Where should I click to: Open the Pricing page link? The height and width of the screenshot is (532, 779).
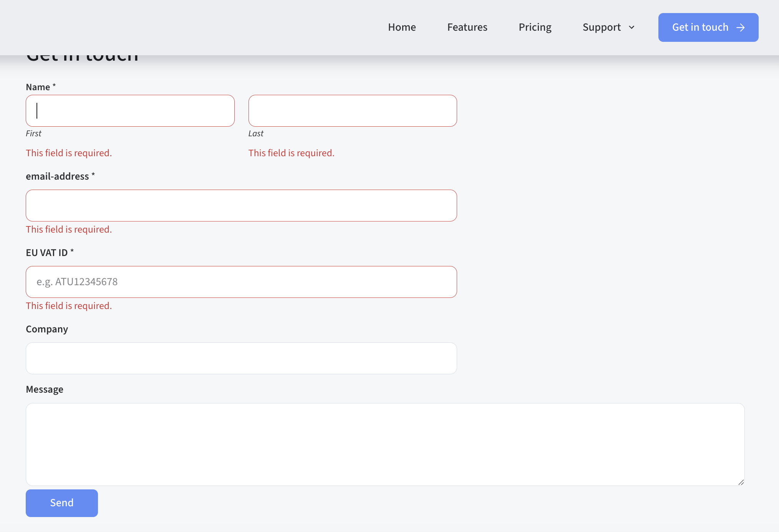click(x=535, y=27)
